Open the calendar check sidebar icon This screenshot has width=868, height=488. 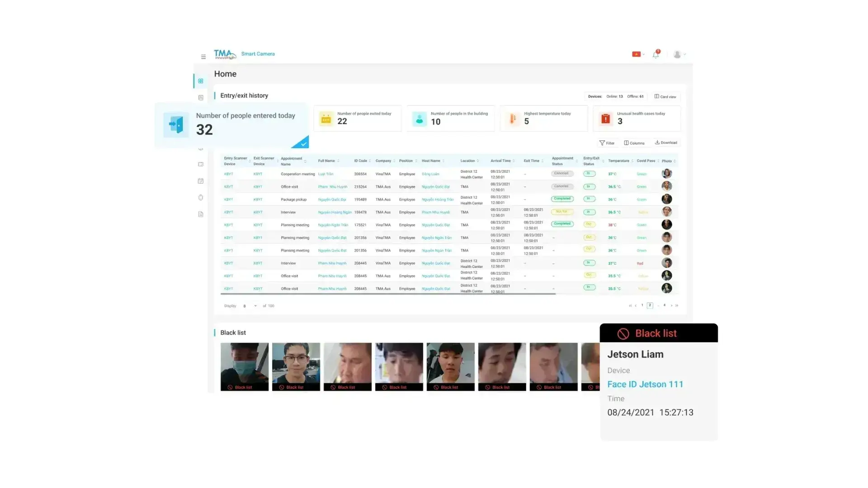point(201,181)
